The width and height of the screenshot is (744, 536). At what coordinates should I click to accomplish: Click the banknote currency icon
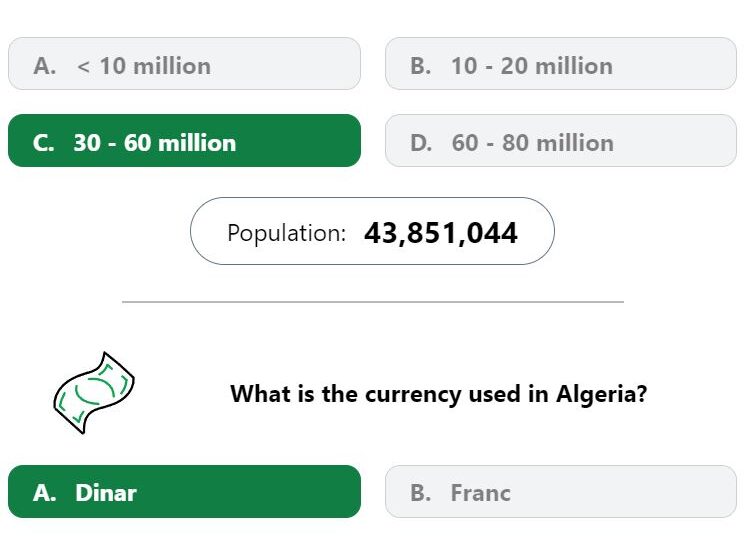pos(93,393)
